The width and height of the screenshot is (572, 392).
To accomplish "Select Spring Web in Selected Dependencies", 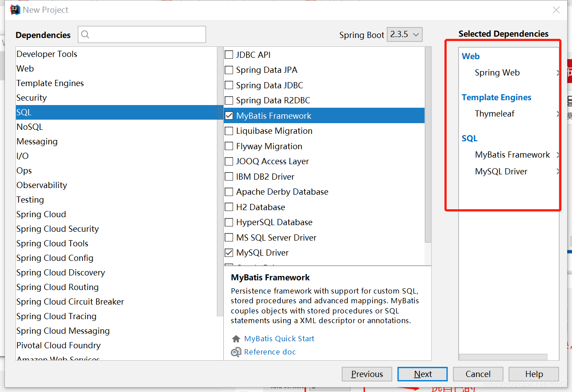I will [497, 73].
